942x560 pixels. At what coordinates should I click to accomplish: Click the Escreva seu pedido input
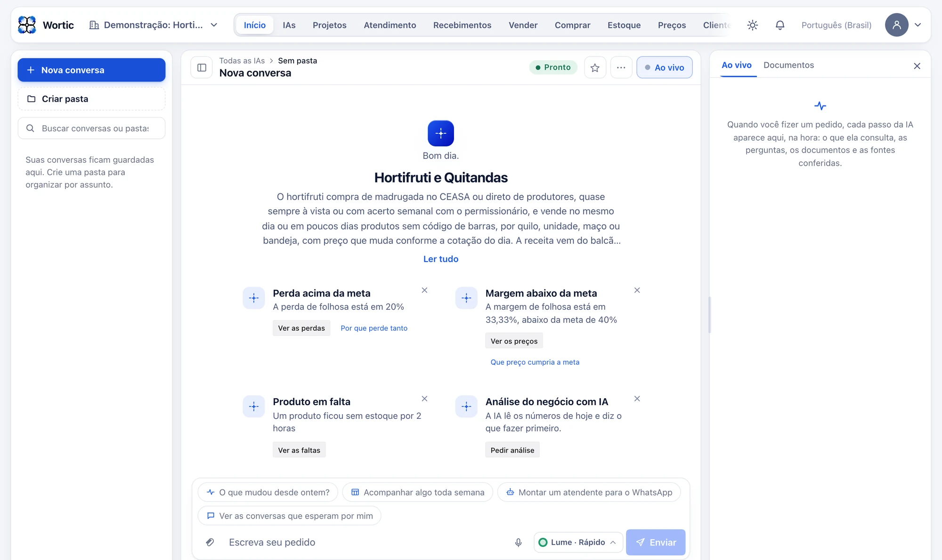(x=366, y=542)
